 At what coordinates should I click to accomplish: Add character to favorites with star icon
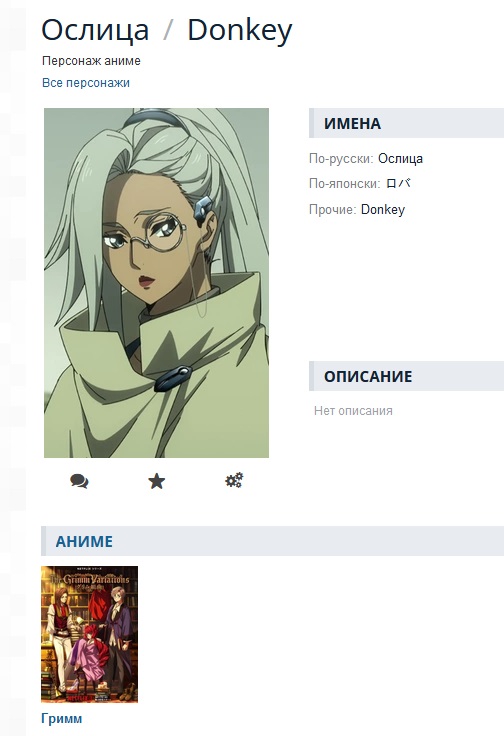(x=157, y=481)
